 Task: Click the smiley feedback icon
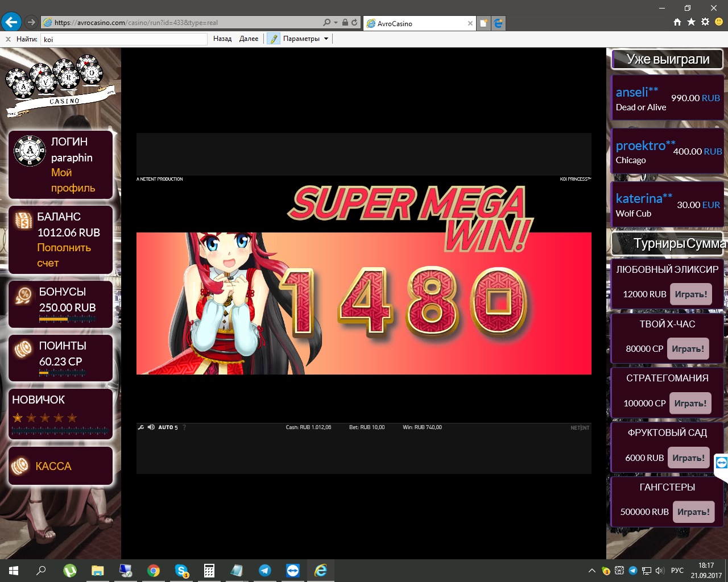point(719,22)
